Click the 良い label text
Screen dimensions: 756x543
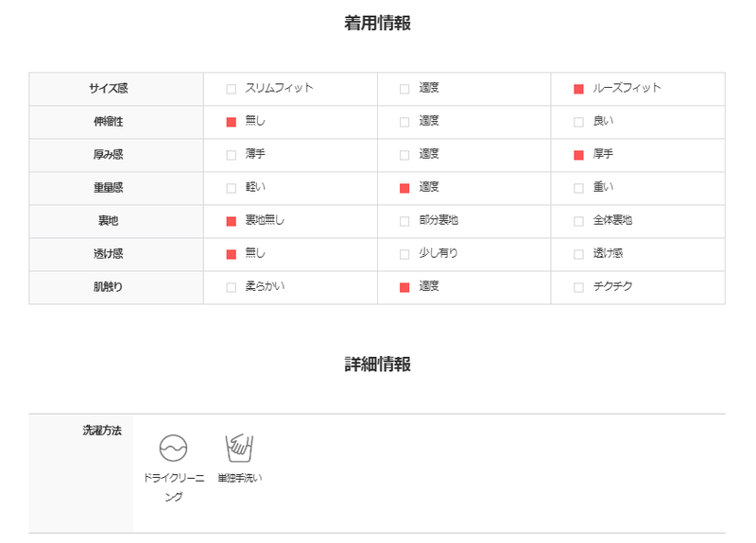(x=603, y=121)
